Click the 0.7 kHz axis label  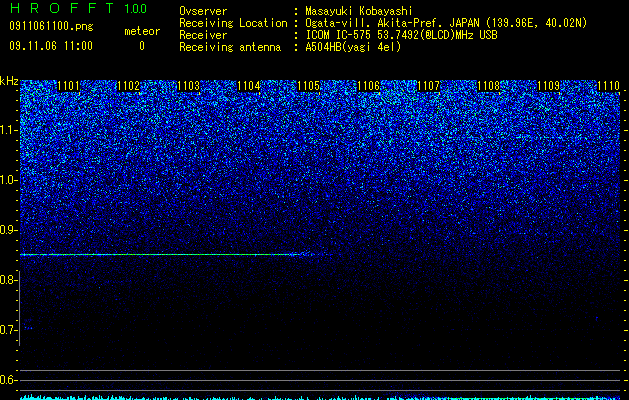[x=8, y=330]
